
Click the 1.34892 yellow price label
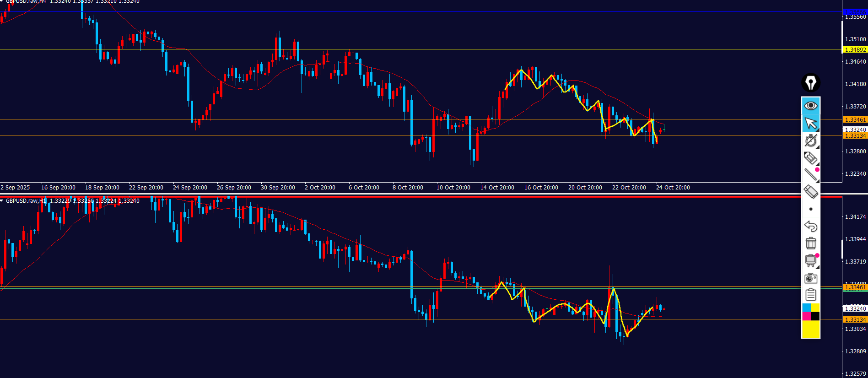[x=855, y=49]
